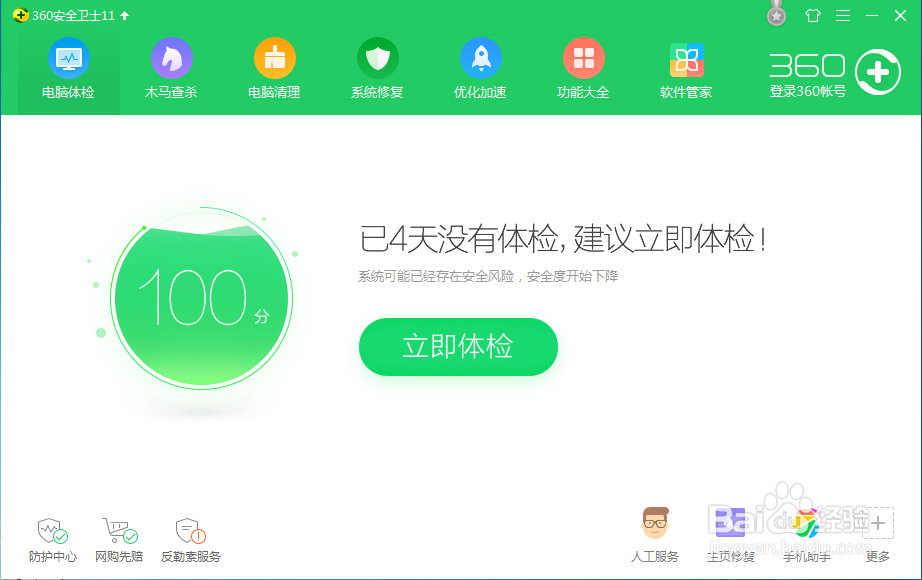This screenshot has width=922, height=580.
Task: Click the 360 plus logo circle
Action: (877, 72)
